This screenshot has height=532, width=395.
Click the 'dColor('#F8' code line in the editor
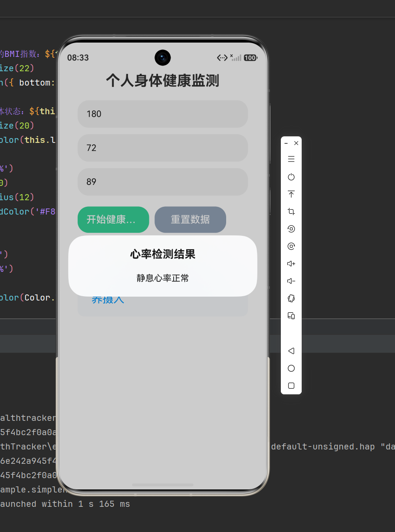(x=28, y=211)
